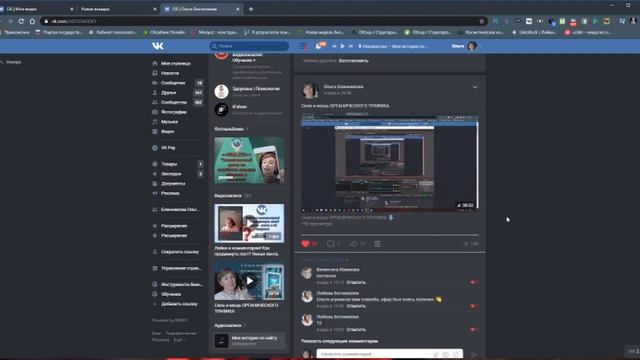The width and height of the screenshot is (640, 360).
Task: Click Показать следующие комментарии
Action: [340, 341]
